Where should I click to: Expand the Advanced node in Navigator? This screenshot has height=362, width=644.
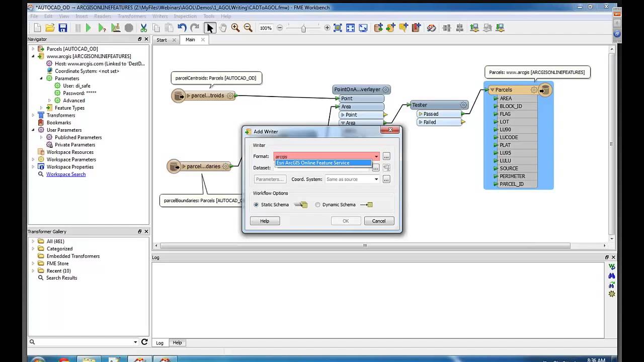49,101
